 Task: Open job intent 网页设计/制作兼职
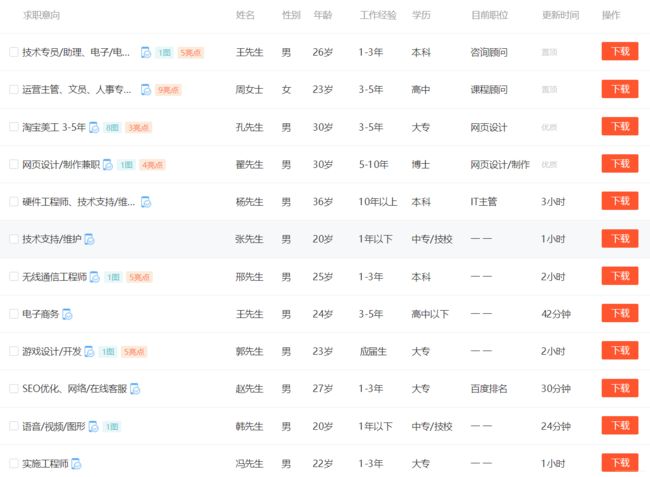coord(61,165)
